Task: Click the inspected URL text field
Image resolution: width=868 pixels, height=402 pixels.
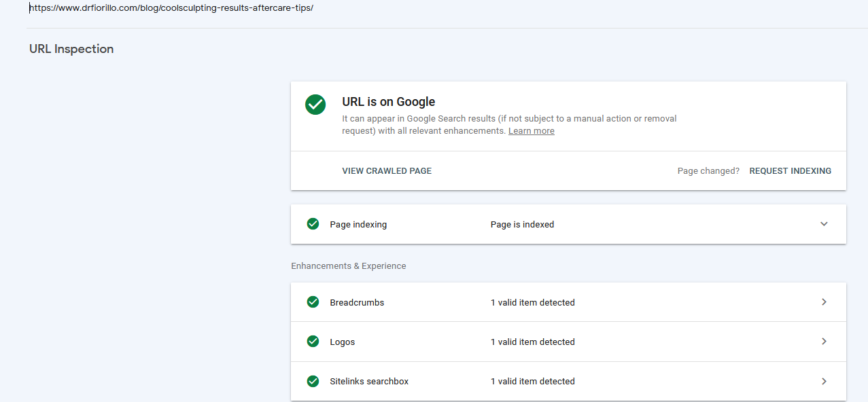Action: [435, 9]
